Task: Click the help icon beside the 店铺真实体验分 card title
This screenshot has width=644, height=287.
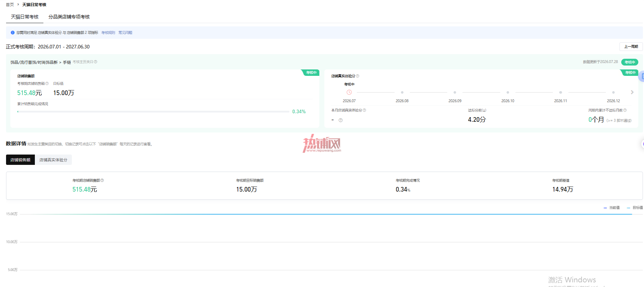Action: 357,76
